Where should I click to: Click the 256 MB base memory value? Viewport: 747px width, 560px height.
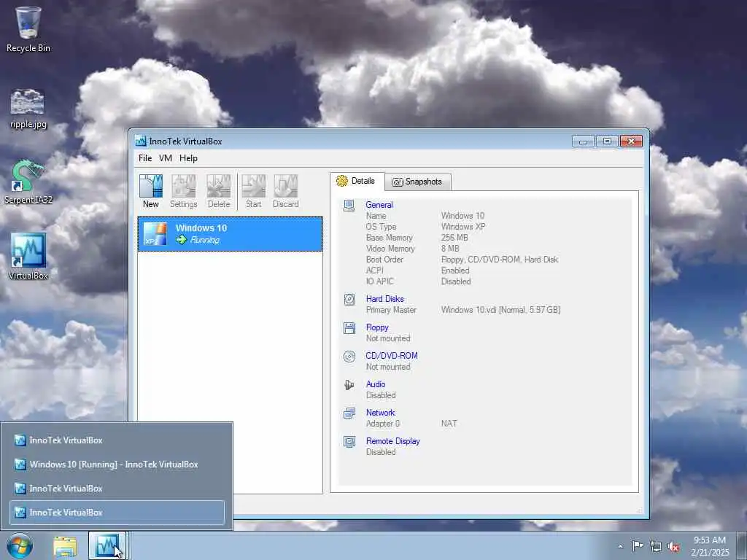tap(454, 238)
